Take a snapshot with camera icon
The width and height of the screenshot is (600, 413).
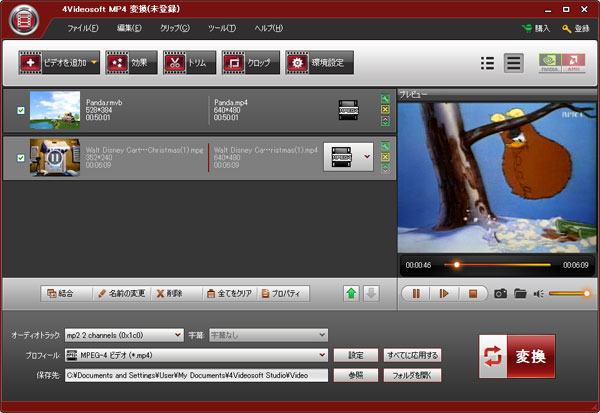click(x=501, y=294)
